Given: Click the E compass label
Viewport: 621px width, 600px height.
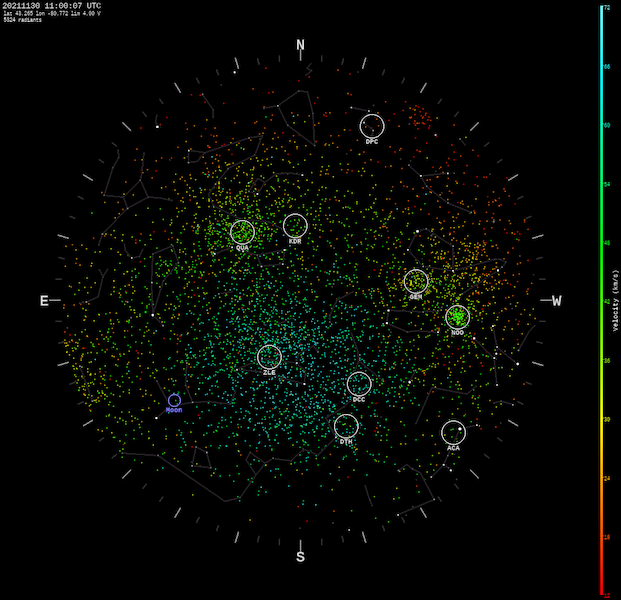Looking at the screenshot, I should pos(44,301).
